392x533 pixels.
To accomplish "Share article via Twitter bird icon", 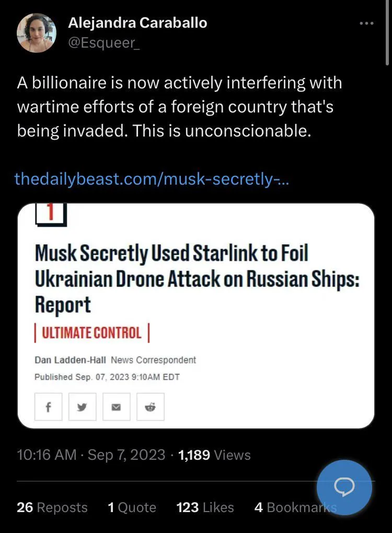I will 82,407.
